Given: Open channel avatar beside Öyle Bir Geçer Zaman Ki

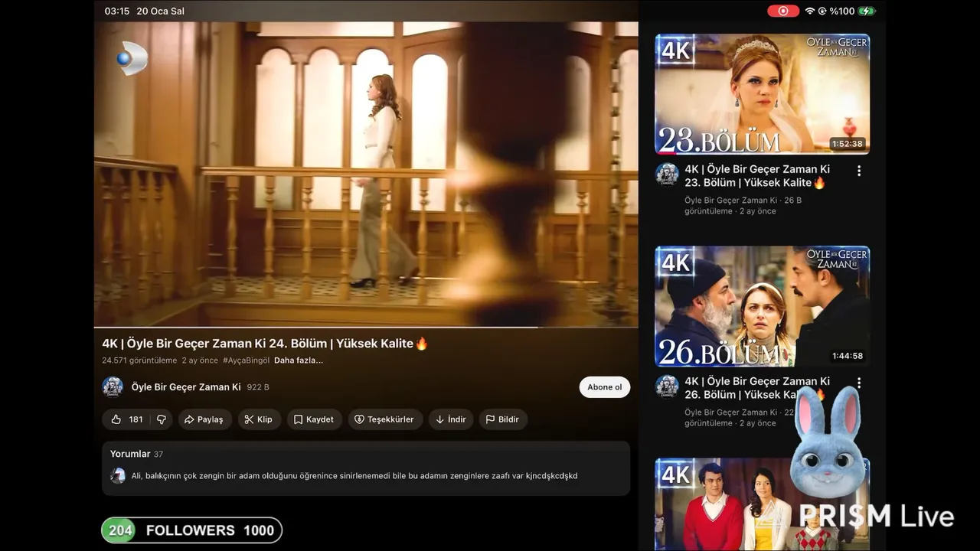Looking at the screenshot, I should 113,387.
